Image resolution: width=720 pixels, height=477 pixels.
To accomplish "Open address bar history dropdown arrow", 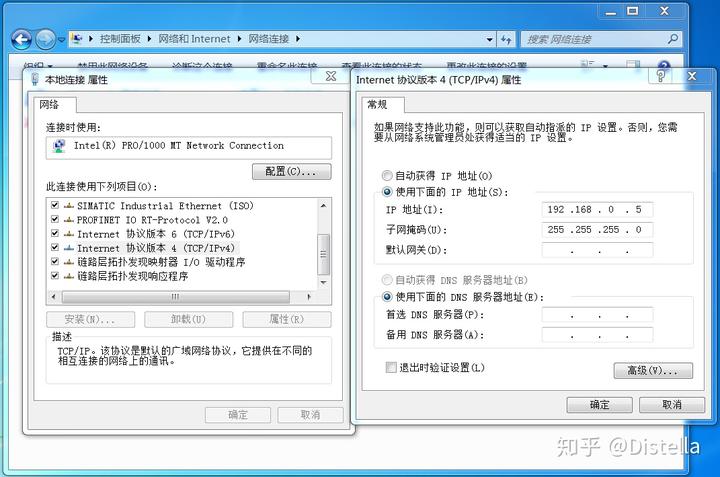I will 489,39.
